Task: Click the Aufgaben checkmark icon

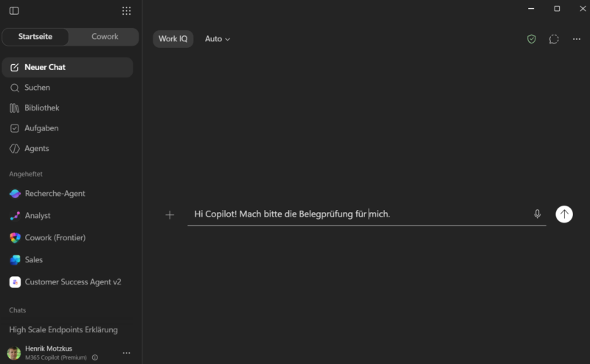Action: [x=14, y=129]
